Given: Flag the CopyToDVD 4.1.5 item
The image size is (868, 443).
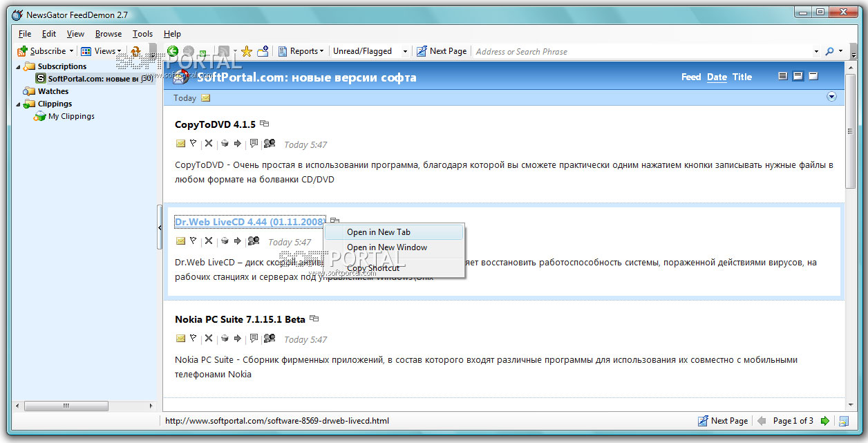Looking at the screenshot, I should (194, 144).
